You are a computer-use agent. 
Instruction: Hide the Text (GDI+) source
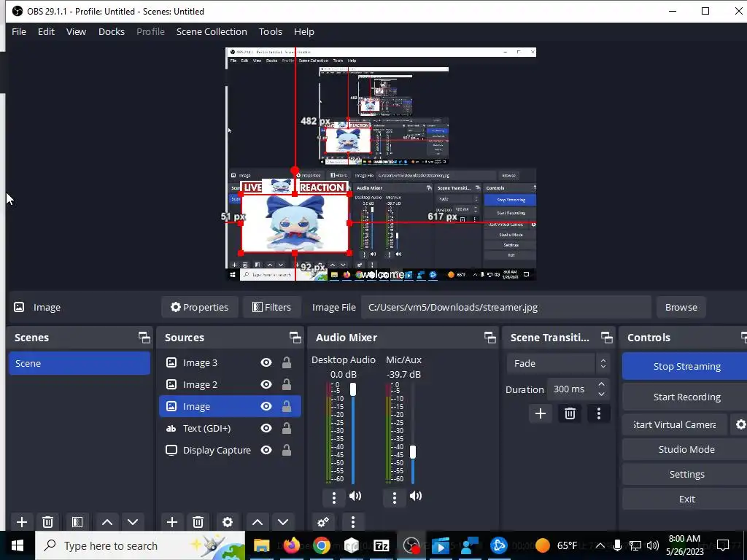pyautogui.click(x=266, y=428)
